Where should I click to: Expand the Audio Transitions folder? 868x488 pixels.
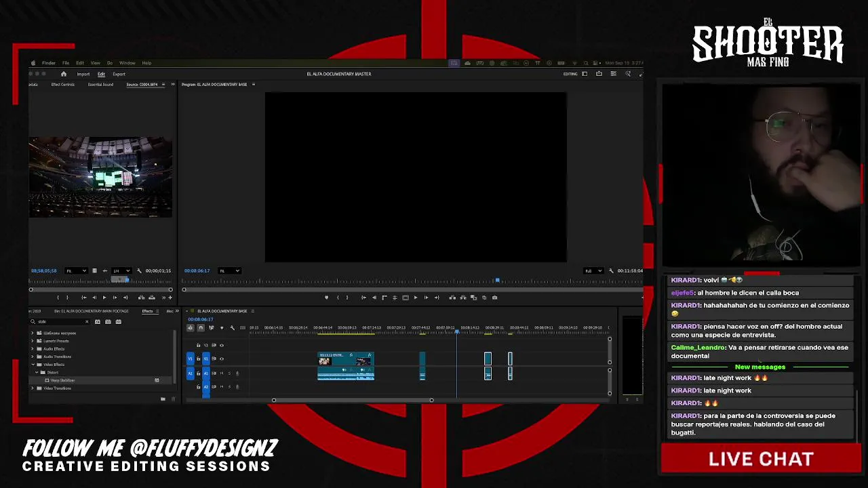tap(33, 357)
